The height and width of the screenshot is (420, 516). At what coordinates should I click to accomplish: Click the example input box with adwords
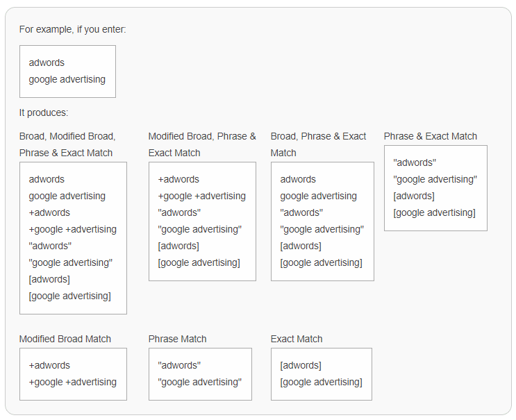[67, 72]
